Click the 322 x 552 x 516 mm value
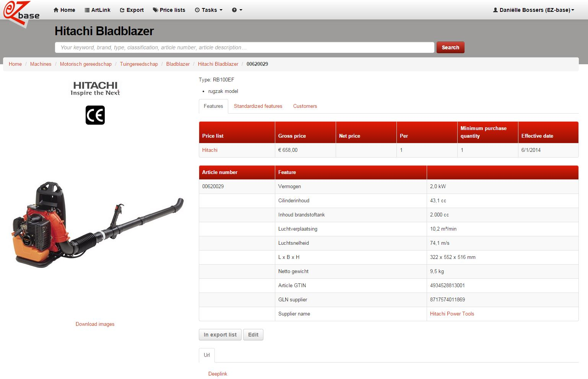Screen dimensions: 588x379 point(453,257)
